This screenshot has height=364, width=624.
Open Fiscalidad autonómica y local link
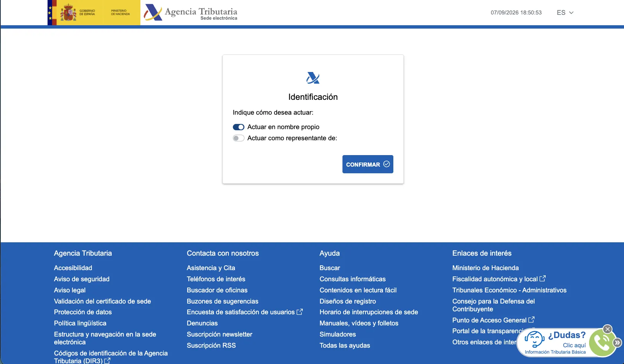point(499,279)
